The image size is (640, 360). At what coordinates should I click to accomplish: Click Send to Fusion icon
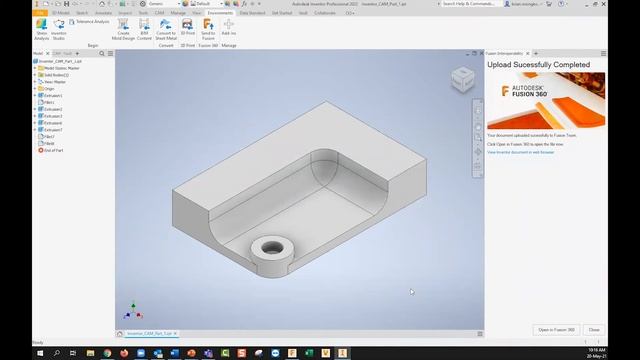click(x=208, y=29)
